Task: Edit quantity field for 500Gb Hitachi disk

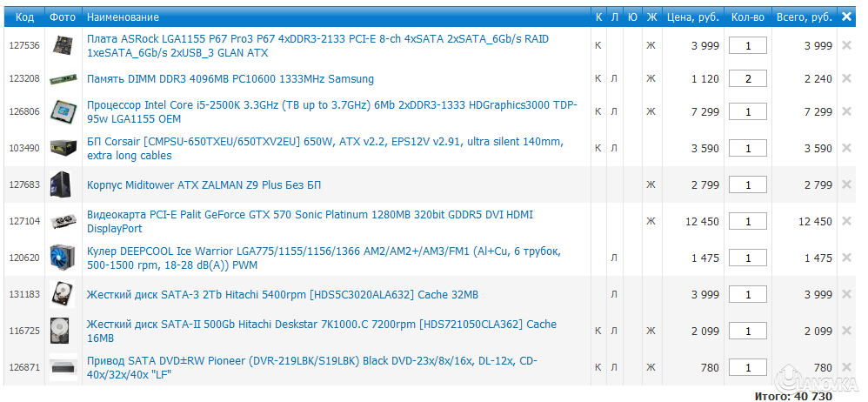Action: tap(748, 331)
